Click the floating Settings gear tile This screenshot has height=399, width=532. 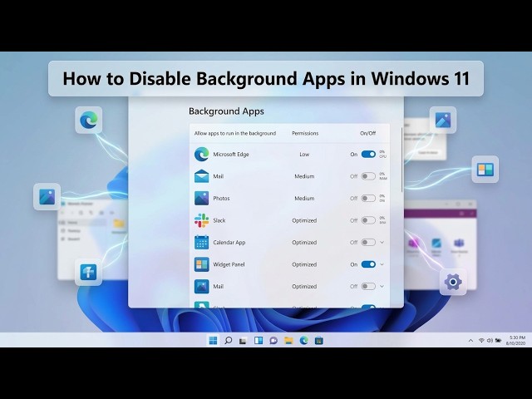pyautogui.click(x=453, y=282)
